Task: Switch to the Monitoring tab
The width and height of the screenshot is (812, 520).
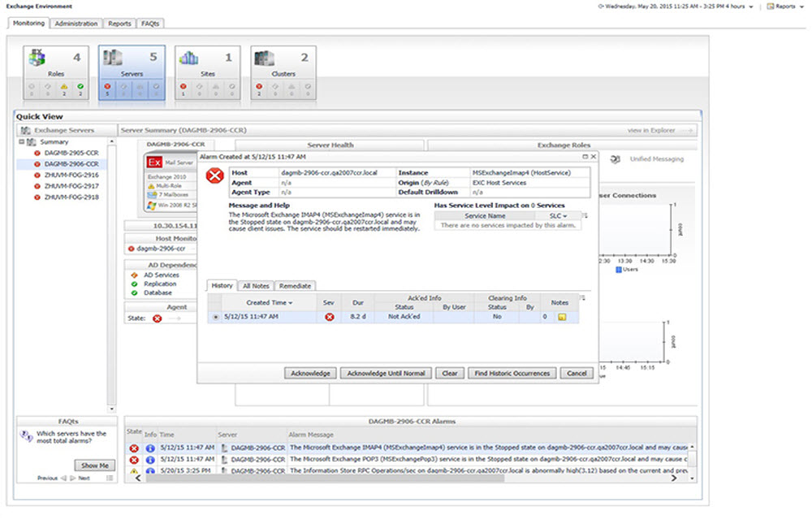Action: pyautogui.click(x=28, y=24)
